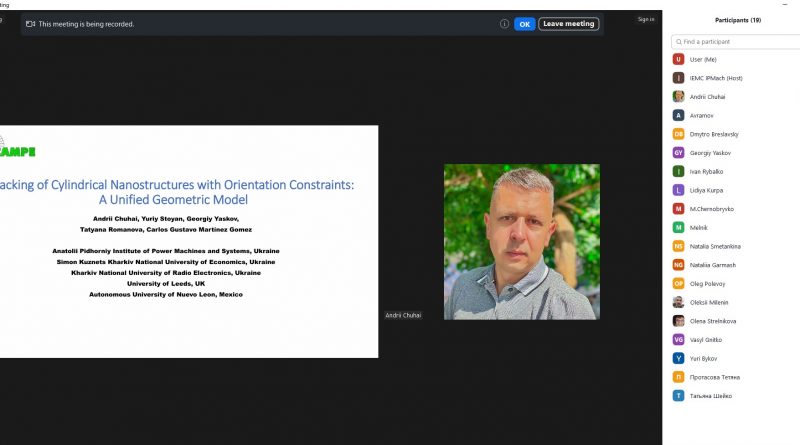The height and width of the screenshot is (445, 800).
Task: Click Andrii Chuhai's profile photo in list
Action: point(679,97)
